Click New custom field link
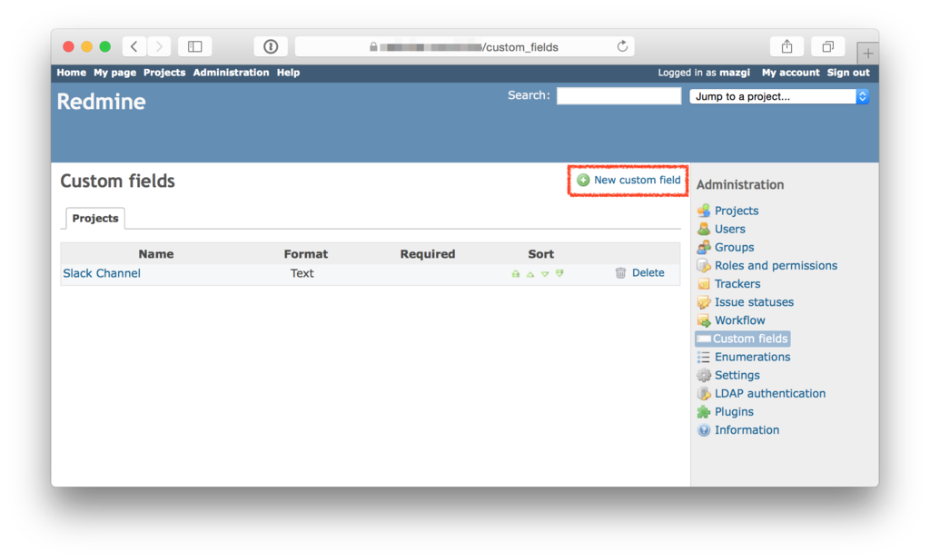The width and height of the screenshot is (930, 560). (637, 180)
